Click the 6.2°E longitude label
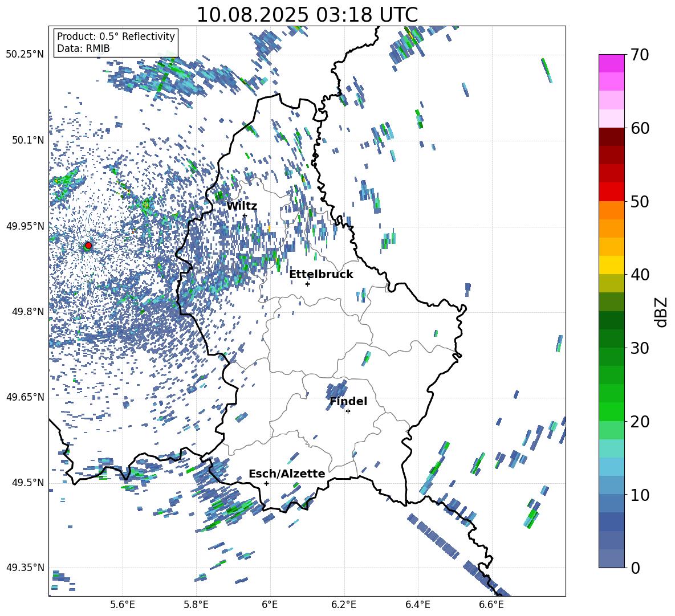675x616 pixels. 344,605
